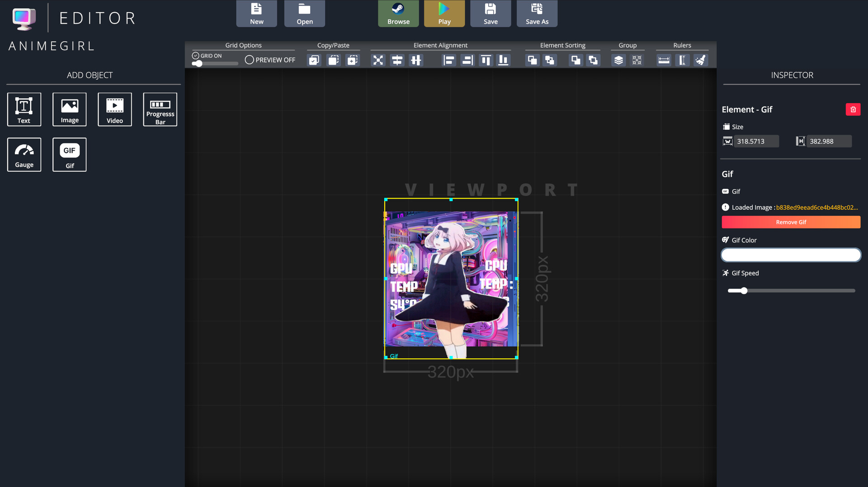Add an Image object
Image resolution: width=868 pixels, height=487 pixels.
(x=70, y=109)
